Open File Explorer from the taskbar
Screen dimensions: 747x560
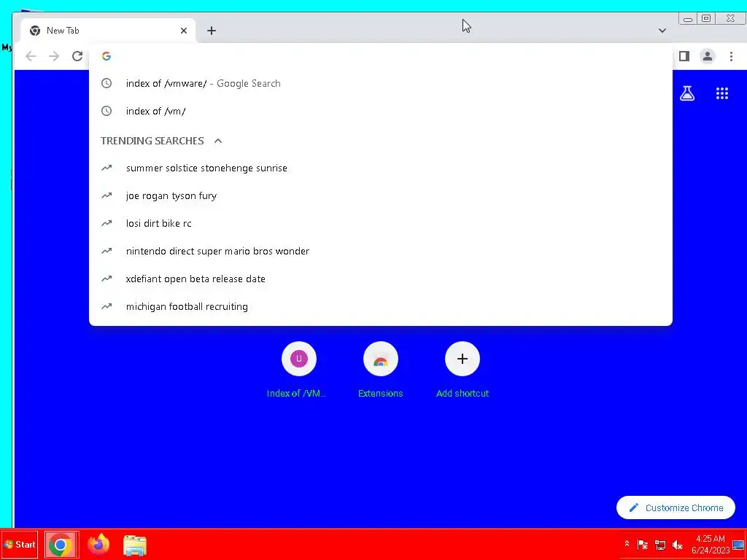pyautogui.click(x=135, y=545)
